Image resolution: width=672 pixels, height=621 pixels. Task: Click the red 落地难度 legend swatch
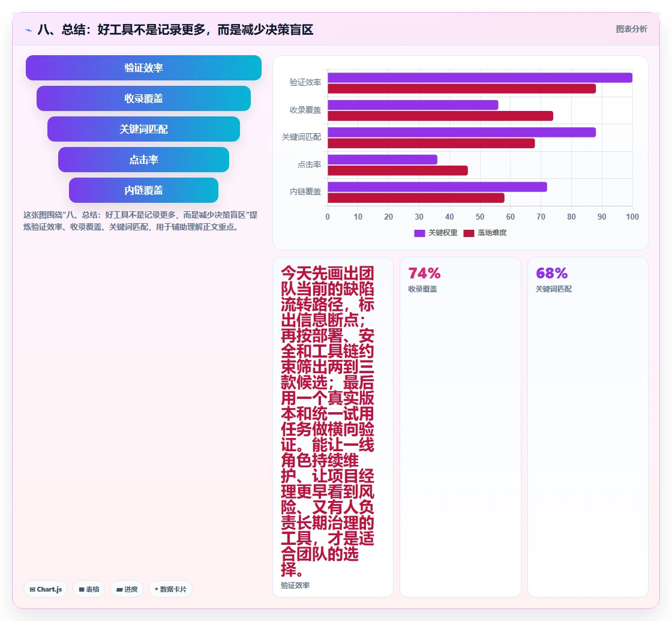(x=469, y=233)
